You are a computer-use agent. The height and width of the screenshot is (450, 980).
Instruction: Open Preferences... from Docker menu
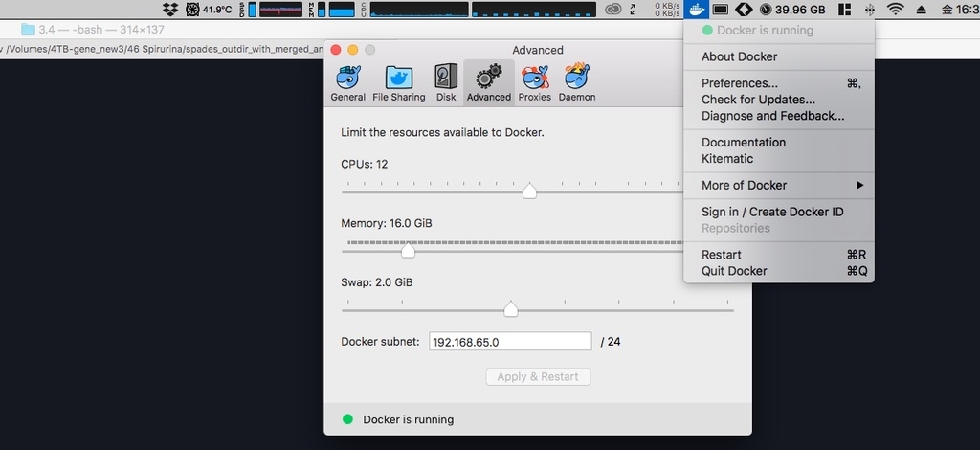tap(779, 83)
